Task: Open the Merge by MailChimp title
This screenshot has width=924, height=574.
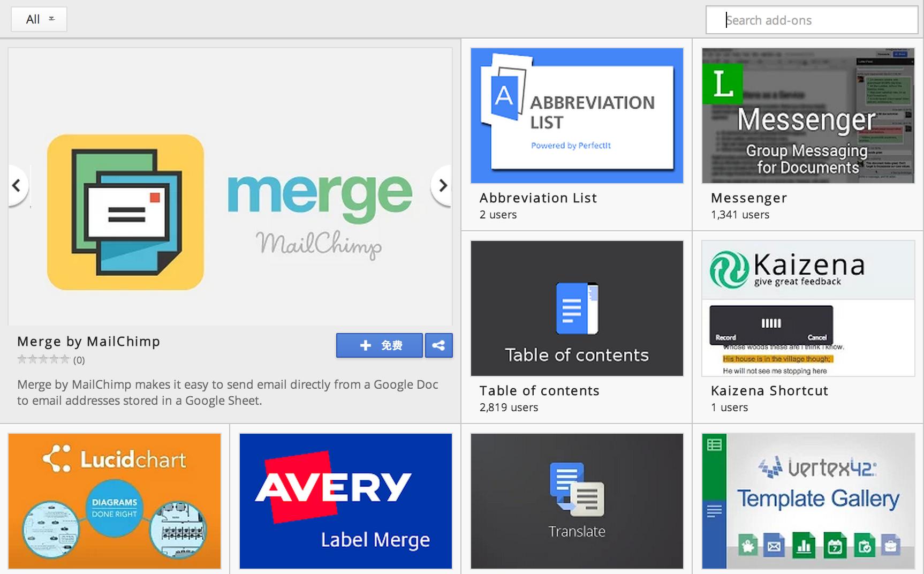Action: [x=89, y=342]
